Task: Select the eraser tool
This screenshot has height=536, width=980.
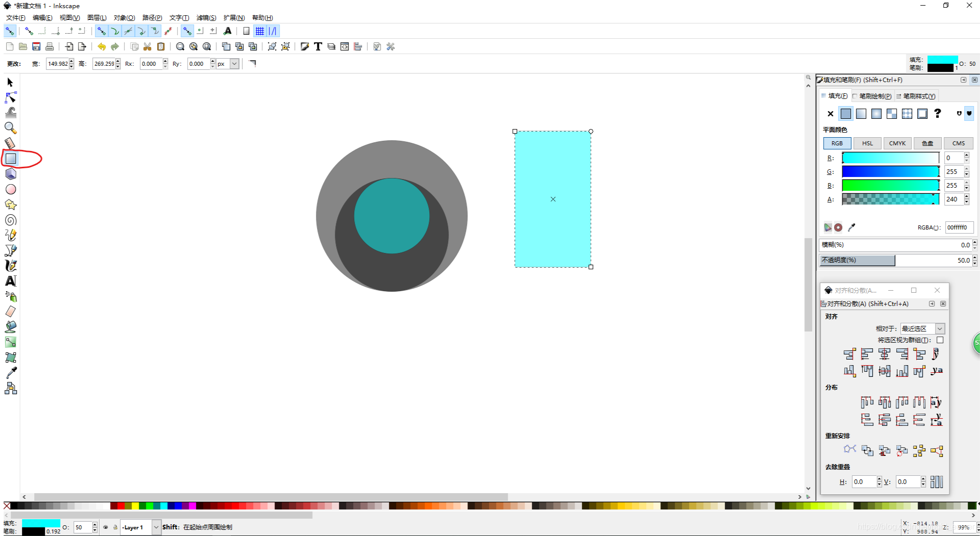Action: coord(10,312)
